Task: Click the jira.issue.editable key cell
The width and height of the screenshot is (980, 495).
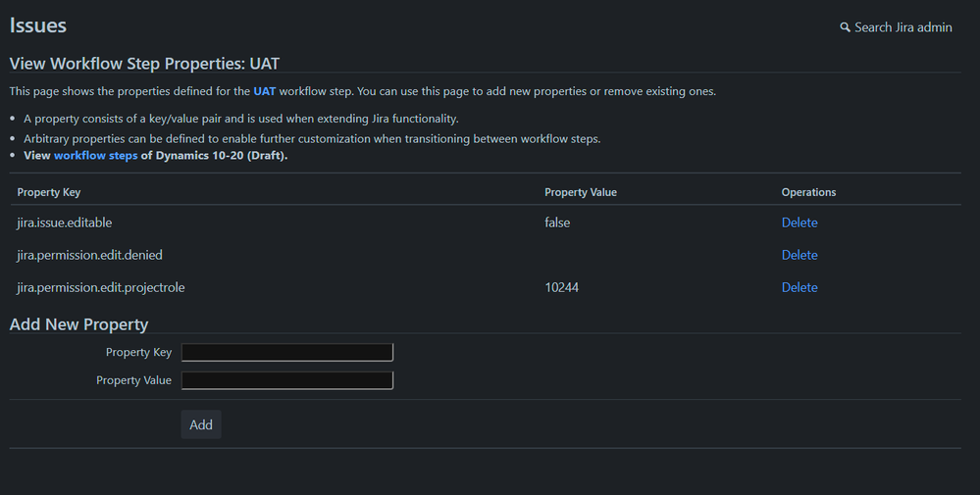Action: (65, 223)
